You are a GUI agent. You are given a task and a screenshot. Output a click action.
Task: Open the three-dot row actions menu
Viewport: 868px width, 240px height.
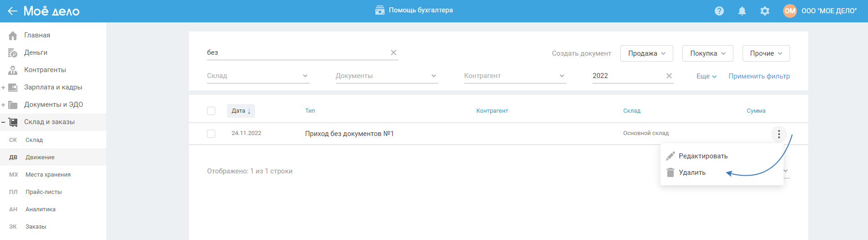(x=779, y=134)
